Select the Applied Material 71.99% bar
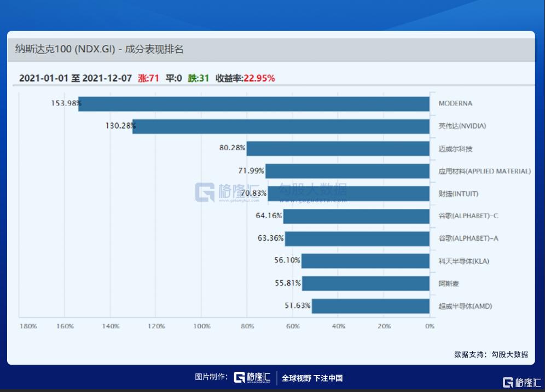 click(x=347, y=171)
